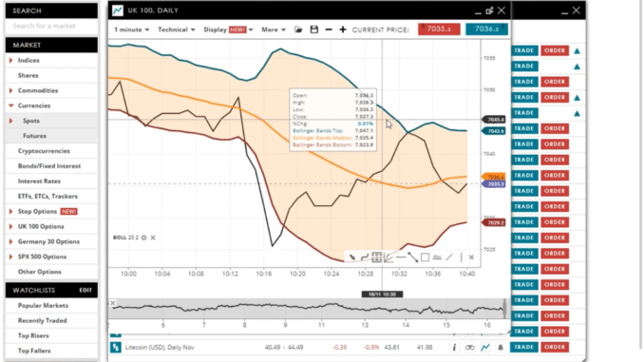Zoom out chart with minus icon
Screen dimensions: 644x362
[x=329, y=29]
